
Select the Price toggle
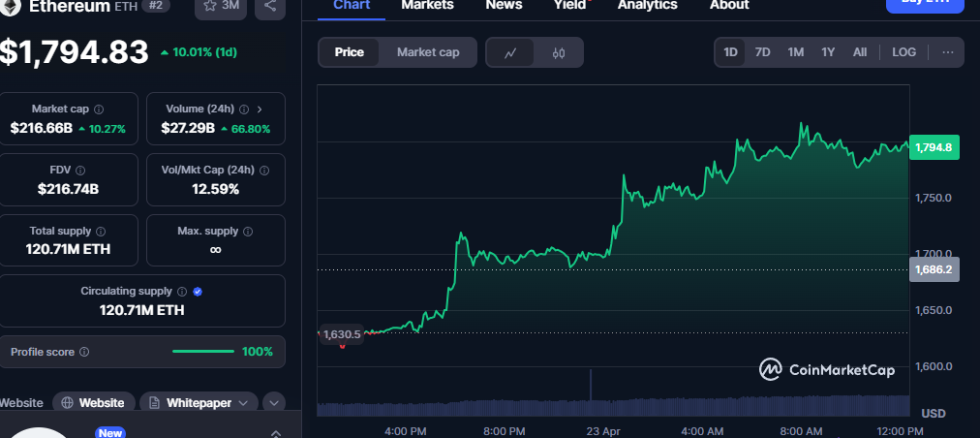pos(350,52)
